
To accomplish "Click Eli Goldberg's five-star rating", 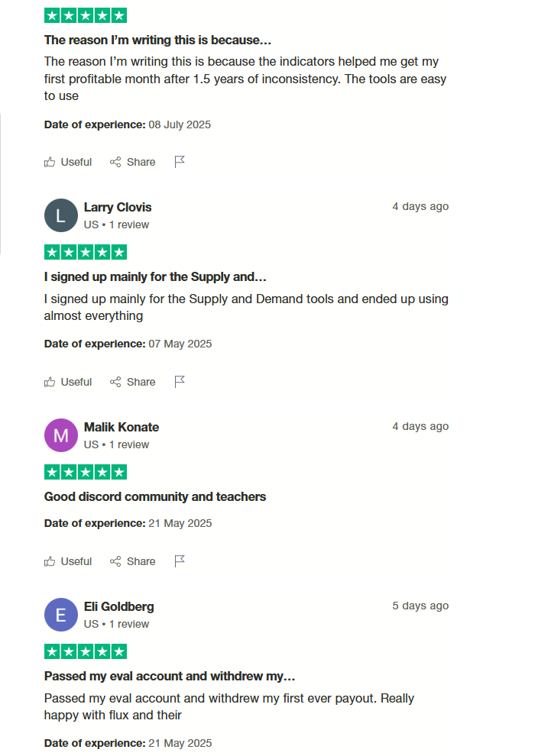I will 86,651.
